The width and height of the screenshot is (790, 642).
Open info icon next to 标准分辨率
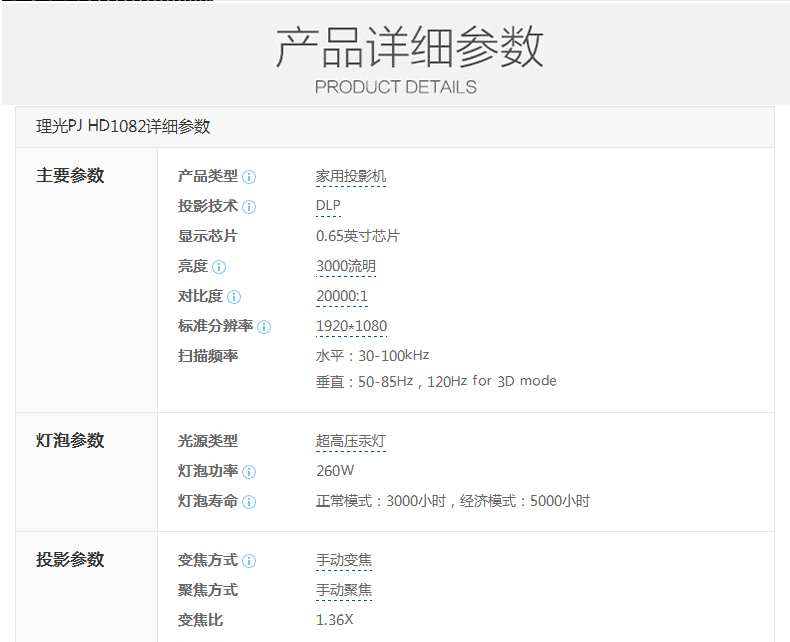tap(264, 327)
